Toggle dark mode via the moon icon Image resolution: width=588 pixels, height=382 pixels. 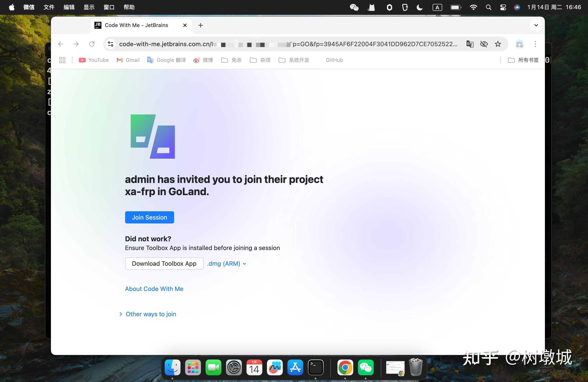(420, 7)
